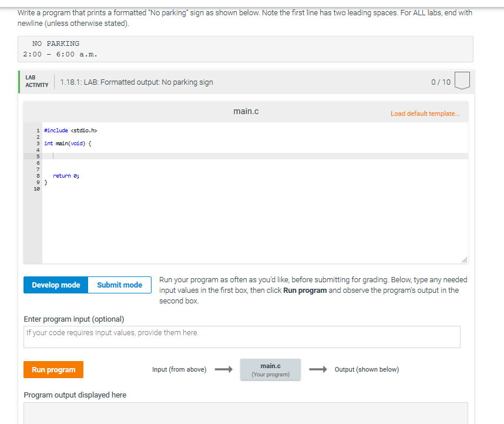Click the arrow between Input and main.c
Screen dimensions: 504x424
click(224, 369)
